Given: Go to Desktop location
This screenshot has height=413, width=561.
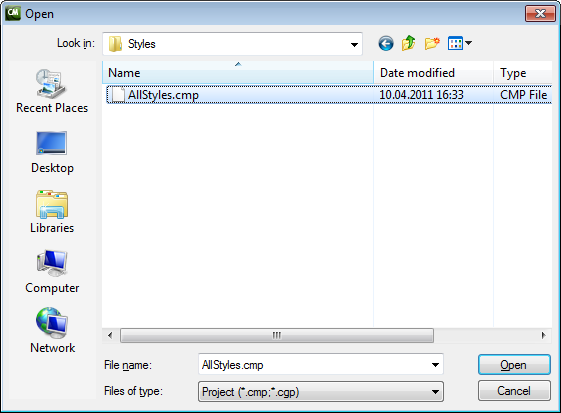Looking at the screenshot, I should coord(52,152).
